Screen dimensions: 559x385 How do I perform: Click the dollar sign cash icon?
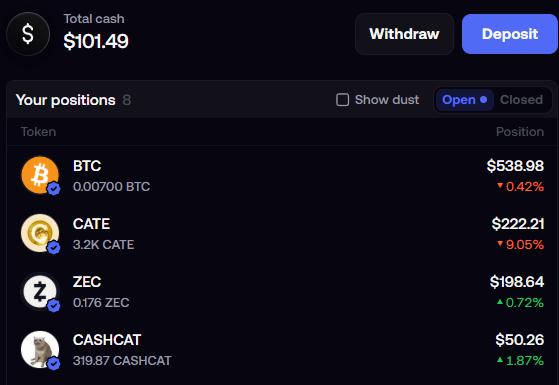[28, 34]
